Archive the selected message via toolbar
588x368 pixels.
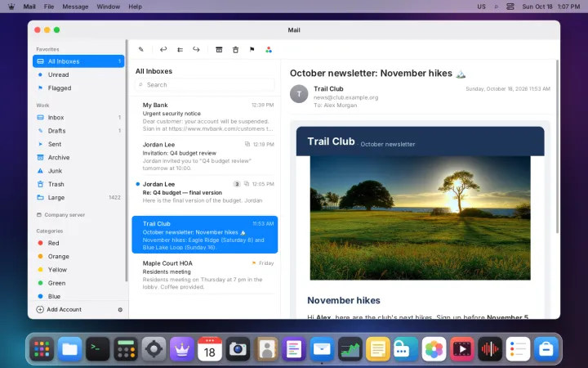click(x=219, y=50)
